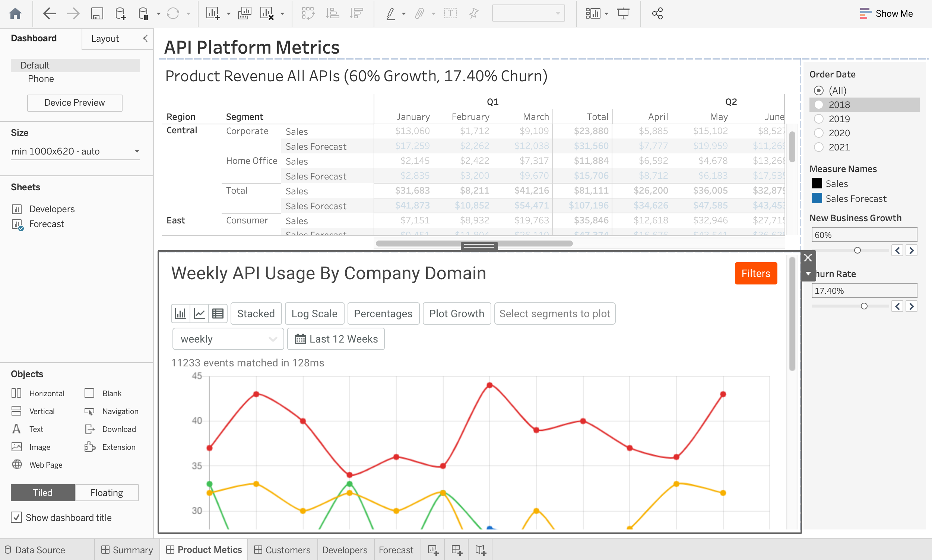Click the show/hide cards icon
Image resolution: width=932 pixels, height=560 pixels.
593,13
